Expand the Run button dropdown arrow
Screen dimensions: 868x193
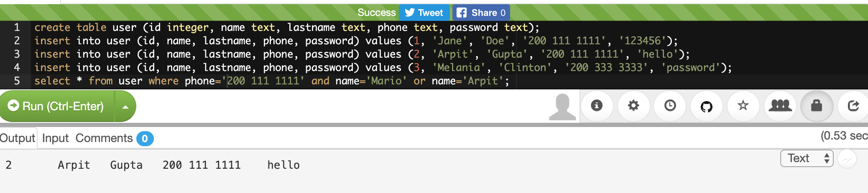click(x=125, y=107)
